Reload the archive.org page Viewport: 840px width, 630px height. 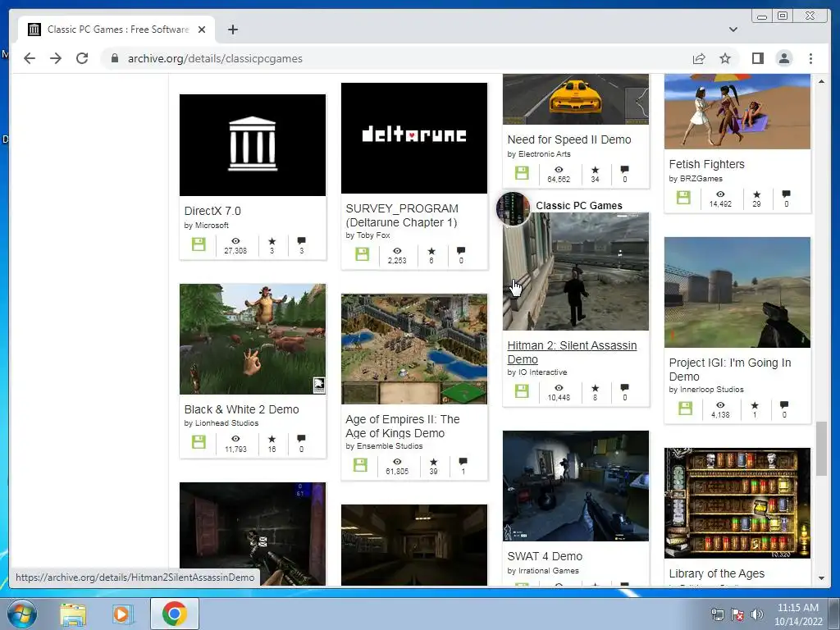(x=82, y=58)
